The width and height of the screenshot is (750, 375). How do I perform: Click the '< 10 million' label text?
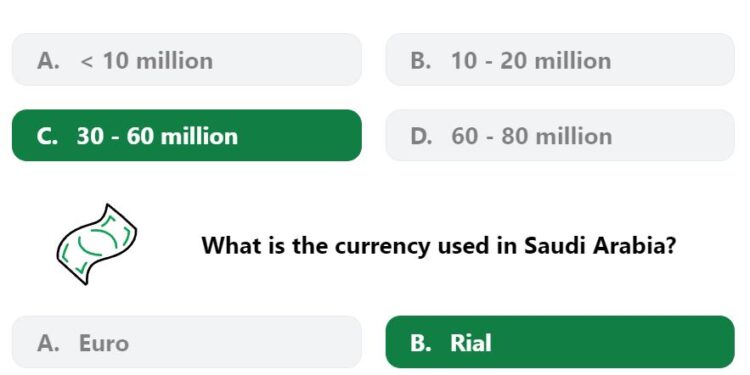click(x=147, y=61)
